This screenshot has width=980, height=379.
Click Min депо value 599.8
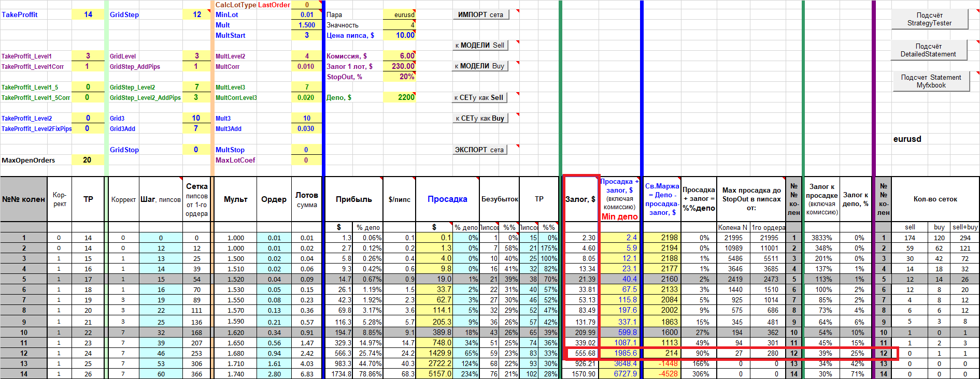620,332
